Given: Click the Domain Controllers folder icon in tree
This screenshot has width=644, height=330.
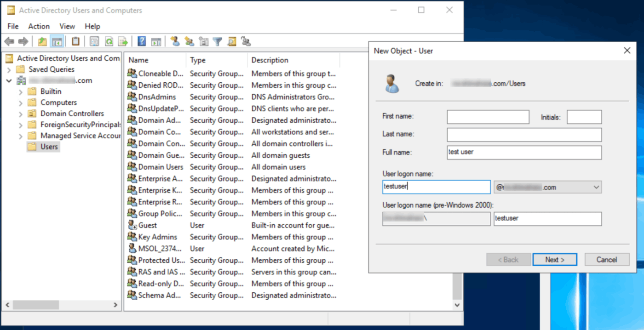Looking at the screenshot, I should tap(32, 114).
